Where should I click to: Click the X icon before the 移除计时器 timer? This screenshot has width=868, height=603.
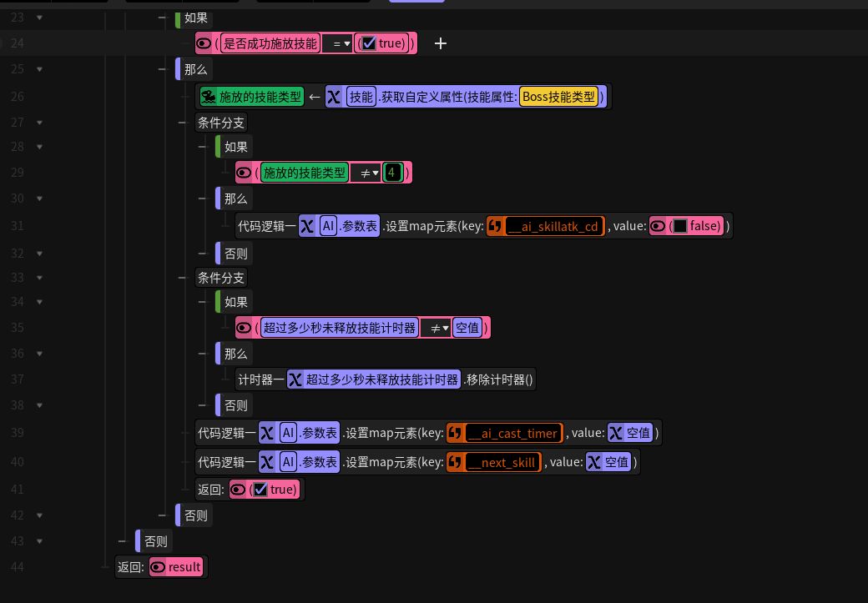(295, 379)
